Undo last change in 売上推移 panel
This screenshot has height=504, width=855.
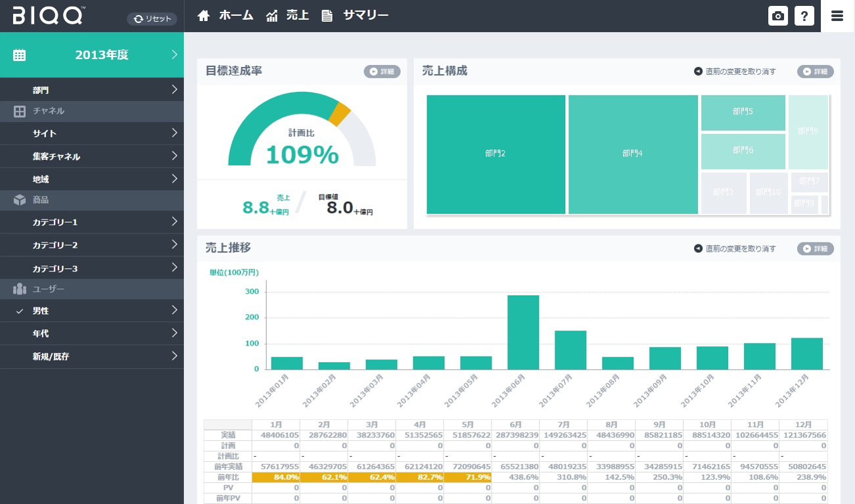coord(735,249)
